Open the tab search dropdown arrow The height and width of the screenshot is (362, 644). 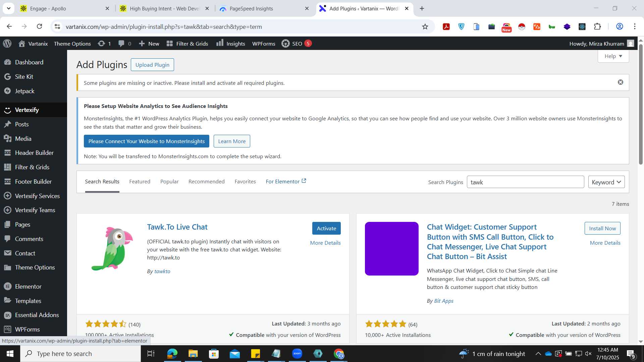(x=8, y=8)
